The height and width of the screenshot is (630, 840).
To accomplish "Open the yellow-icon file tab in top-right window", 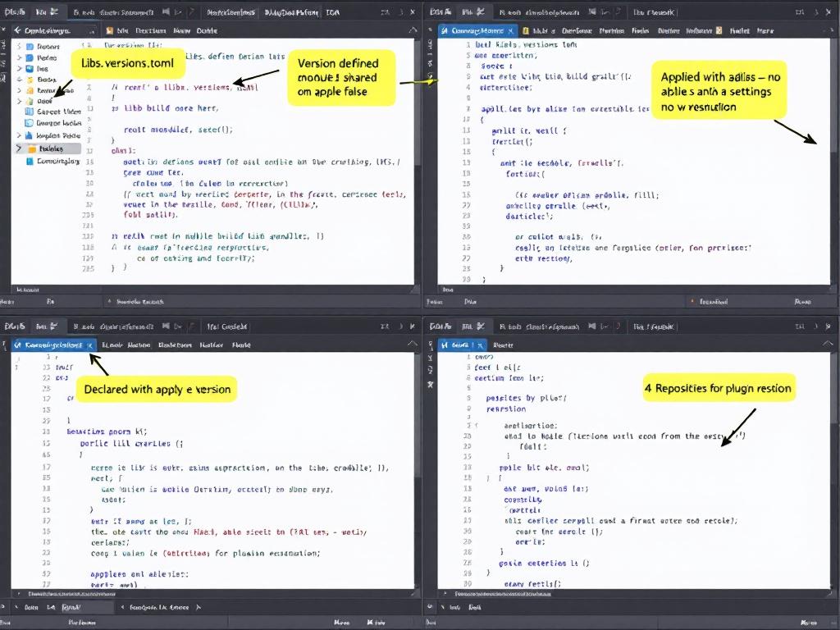I will coord(538,31).
